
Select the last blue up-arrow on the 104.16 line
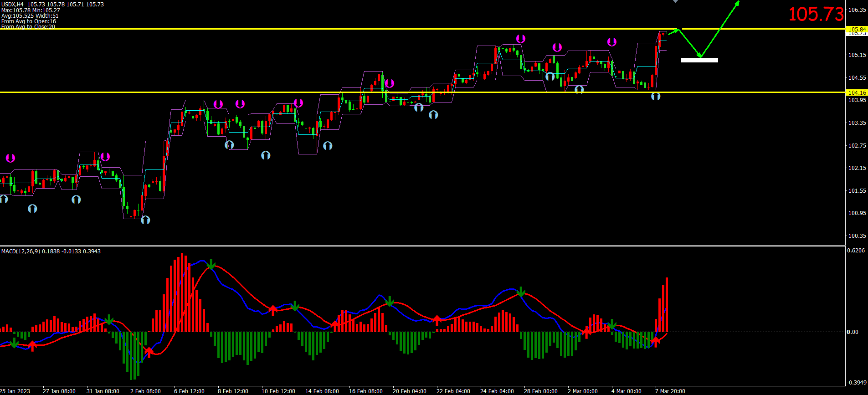click(655, 96)
